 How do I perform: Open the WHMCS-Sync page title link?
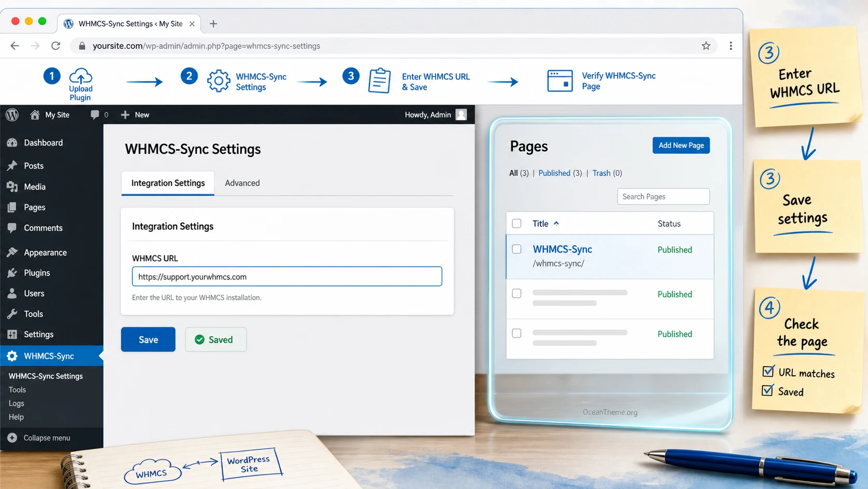[562, 249]
